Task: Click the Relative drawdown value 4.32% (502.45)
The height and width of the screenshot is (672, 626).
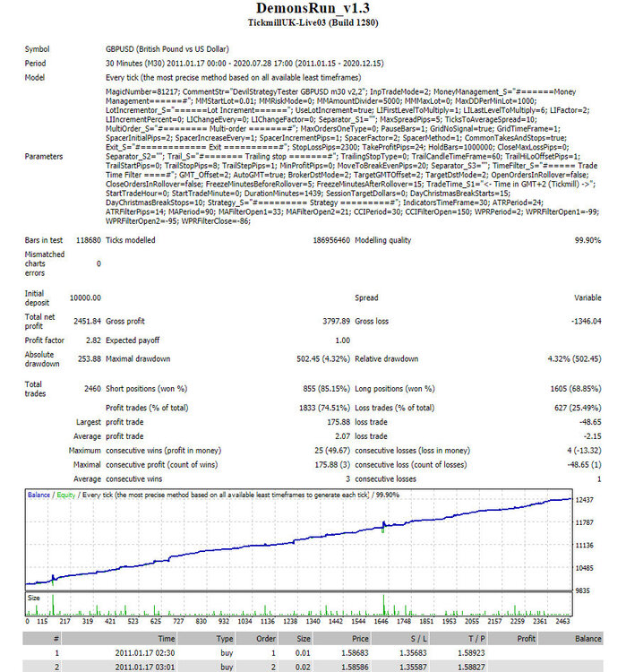Action: tap(574, 359)
